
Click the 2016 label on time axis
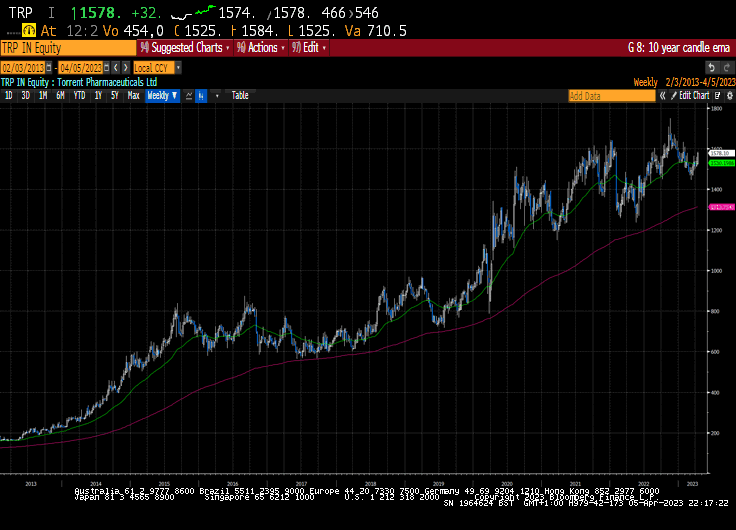(232, 484)
